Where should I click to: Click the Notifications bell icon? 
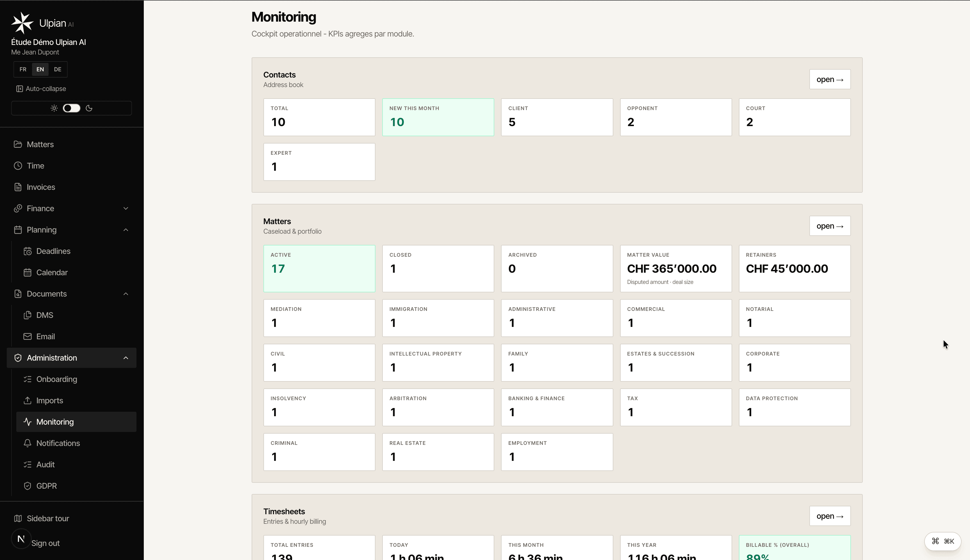[27, 443]
